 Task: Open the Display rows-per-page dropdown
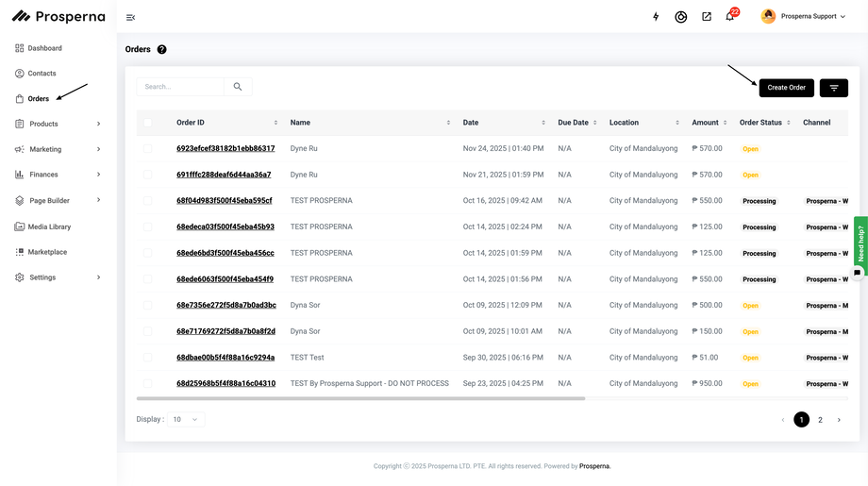point(186,419)
